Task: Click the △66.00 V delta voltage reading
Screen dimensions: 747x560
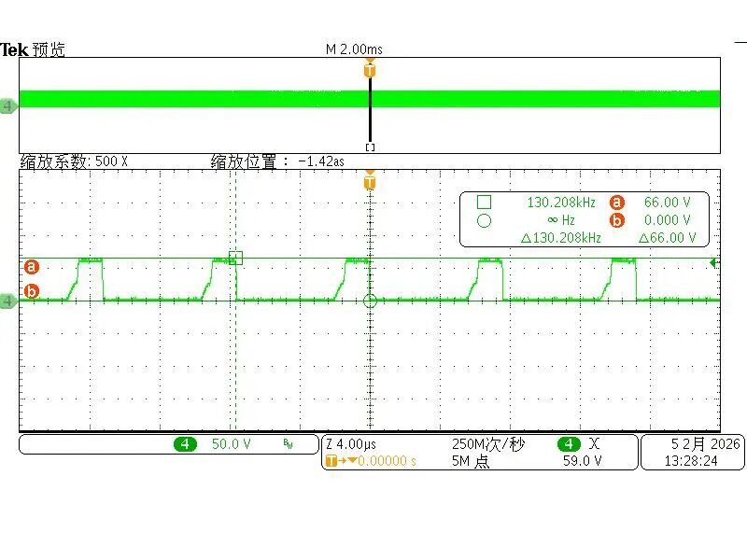Action: coord(667,238)
